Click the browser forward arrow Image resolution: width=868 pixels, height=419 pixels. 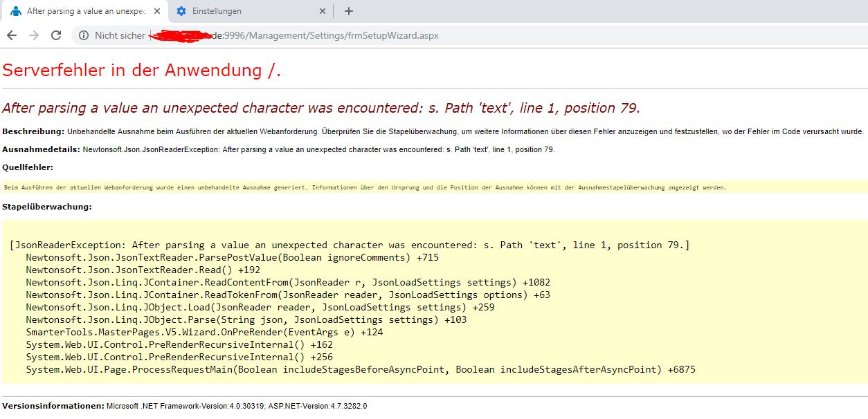point(34,35)
